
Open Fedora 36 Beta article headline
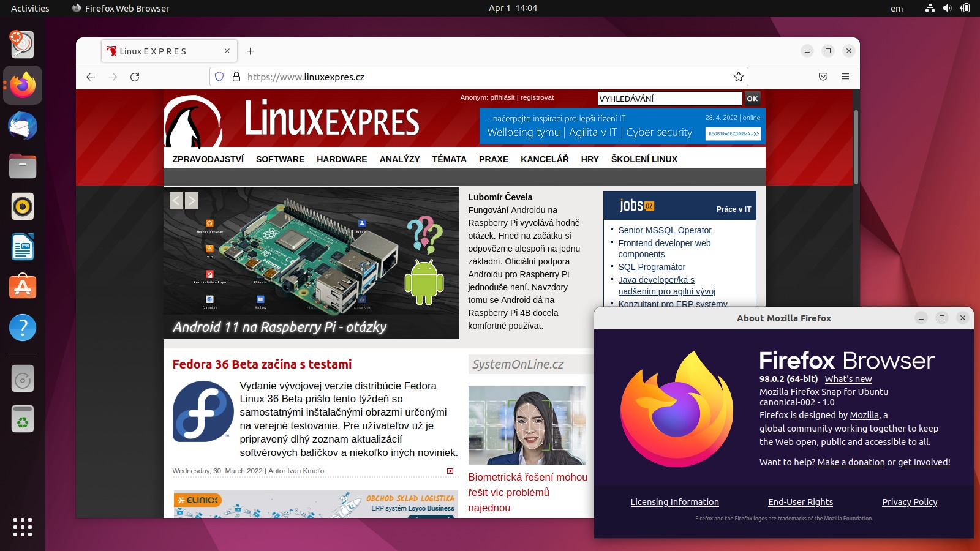[262, 364]
